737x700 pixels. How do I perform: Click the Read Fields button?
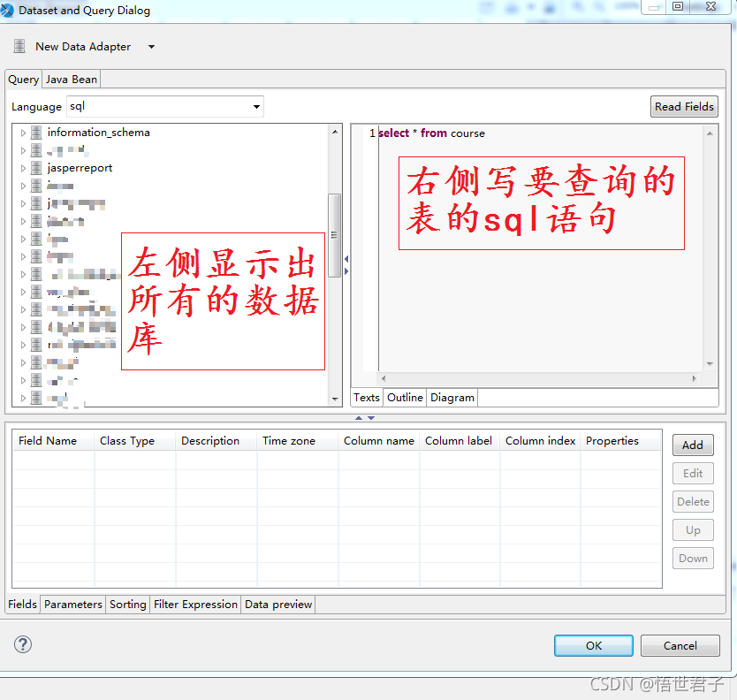684,106
